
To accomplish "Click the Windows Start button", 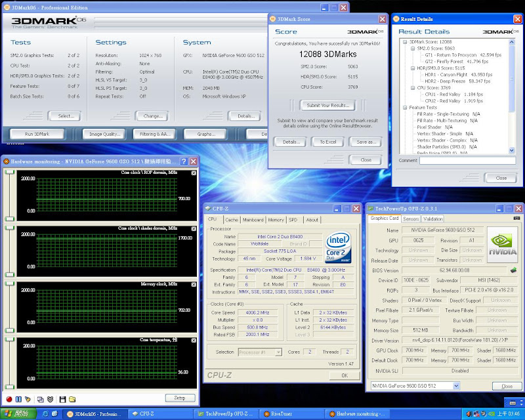I will (x=18, y=414).
